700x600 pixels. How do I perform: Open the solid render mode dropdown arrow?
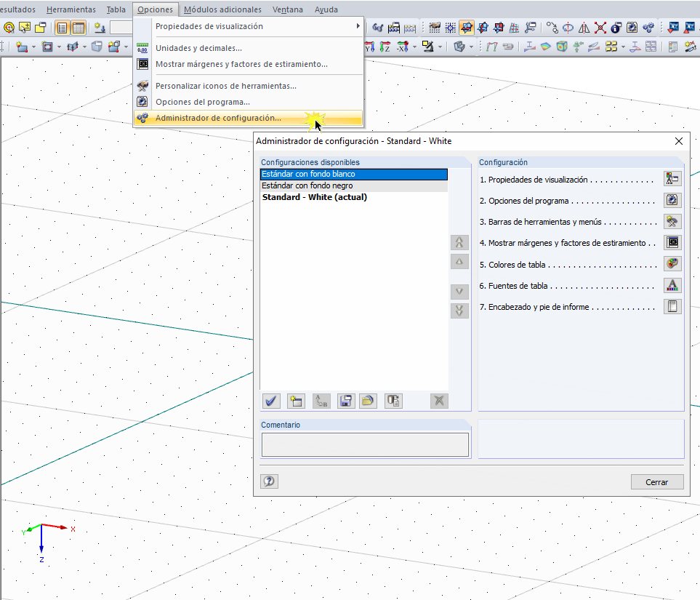pyautogui.click(x=472, y=47)
